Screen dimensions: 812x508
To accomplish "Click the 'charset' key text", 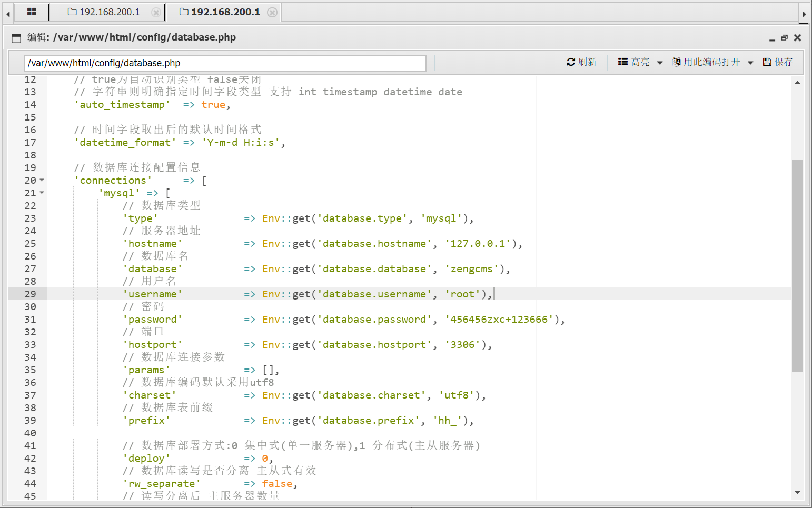I will pos(149,395).
